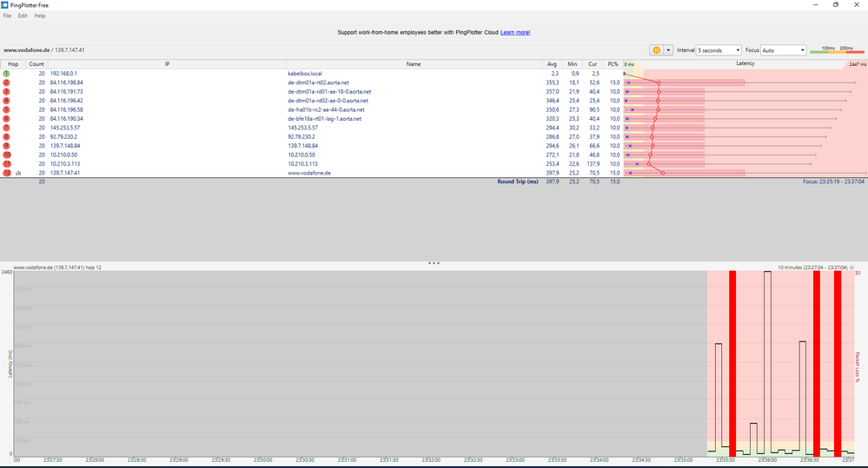This screenshot has width=868, height=468.
Task: Select red hop 9 circle icon
Action: tap(7, 146)
